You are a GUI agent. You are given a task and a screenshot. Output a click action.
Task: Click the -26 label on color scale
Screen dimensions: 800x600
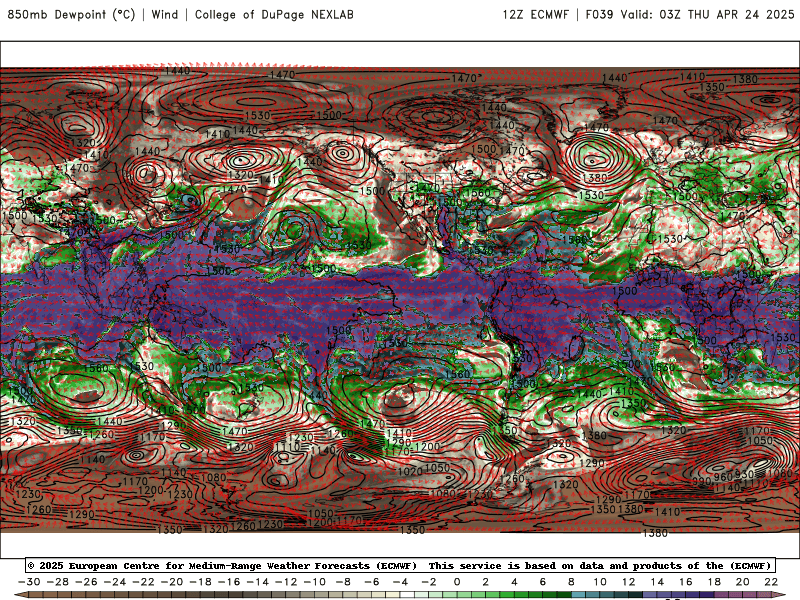pyautogui.click(x=86, y=582)
